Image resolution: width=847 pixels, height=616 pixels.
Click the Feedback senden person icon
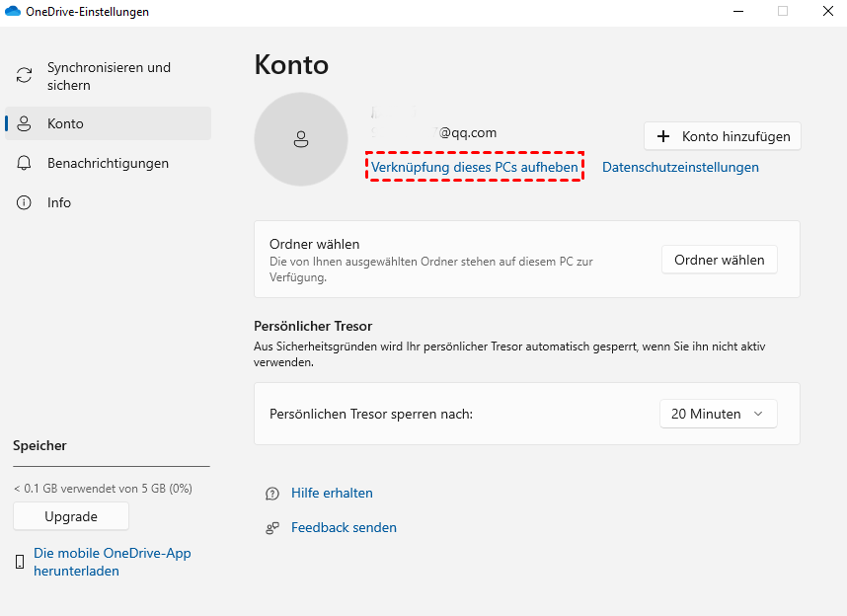click(x=272, y=528)
